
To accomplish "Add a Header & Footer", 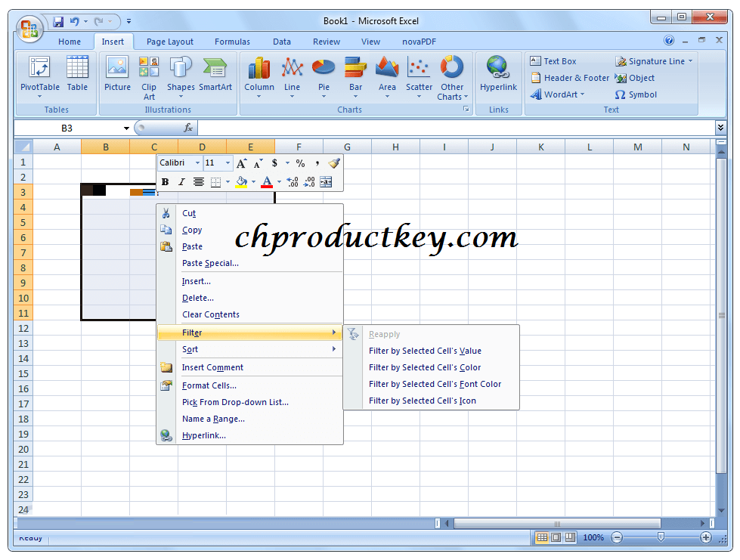I will [570, 78].
